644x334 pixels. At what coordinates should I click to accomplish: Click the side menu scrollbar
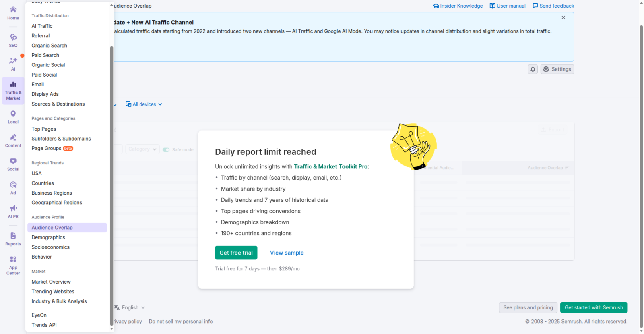coord(111,185)
